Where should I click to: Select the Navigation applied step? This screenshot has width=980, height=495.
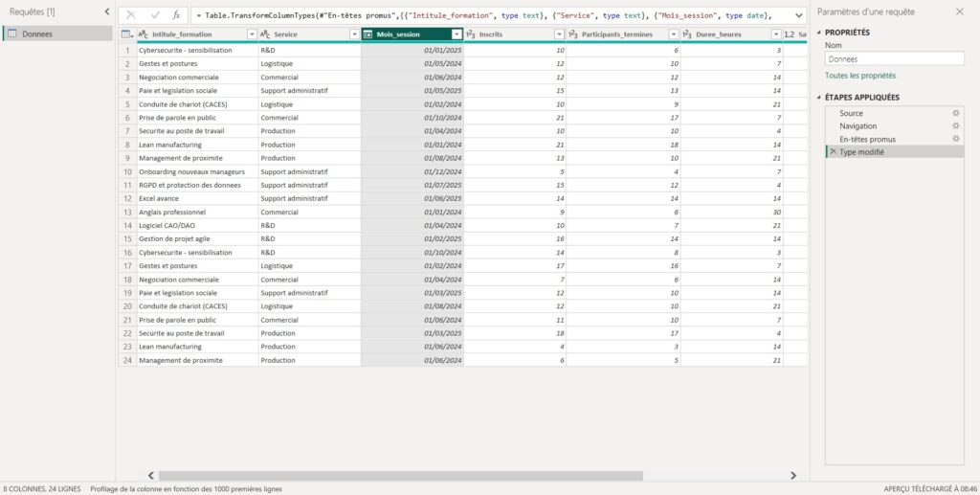895,126
